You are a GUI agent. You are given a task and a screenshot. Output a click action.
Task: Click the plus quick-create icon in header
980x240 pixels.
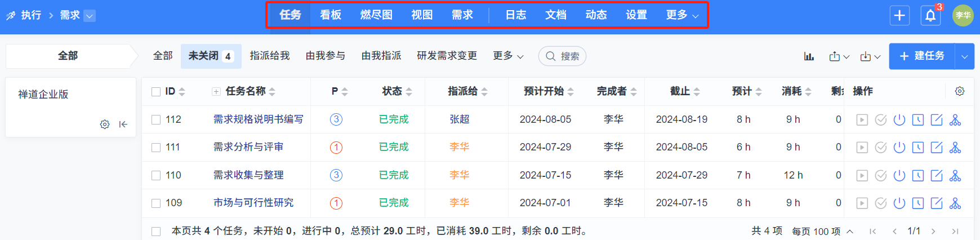pyautogui.click(x=899, y=15)
